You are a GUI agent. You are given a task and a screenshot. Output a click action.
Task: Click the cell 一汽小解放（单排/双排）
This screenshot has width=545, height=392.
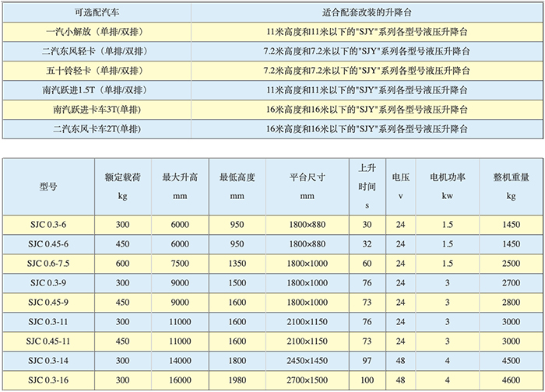tap(97, 33)
